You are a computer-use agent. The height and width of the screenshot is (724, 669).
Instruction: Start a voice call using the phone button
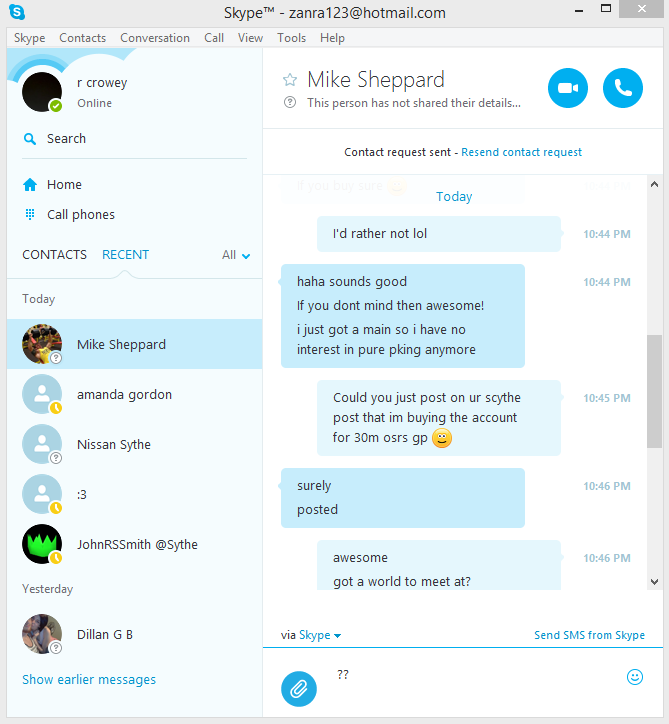[622, 88]
